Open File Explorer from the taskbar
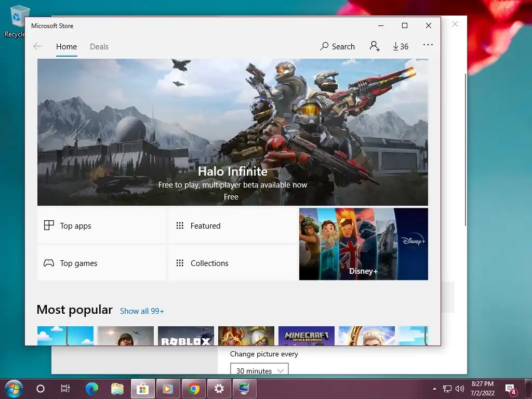532x399 pixels. click(x=117, y=389)
